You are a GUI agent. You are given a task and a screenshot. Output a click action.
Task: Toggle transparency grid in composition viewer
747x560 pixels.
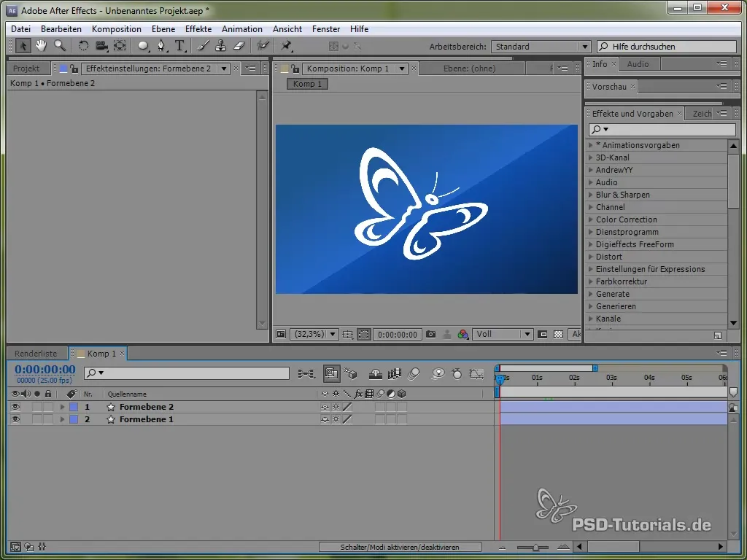558,334
